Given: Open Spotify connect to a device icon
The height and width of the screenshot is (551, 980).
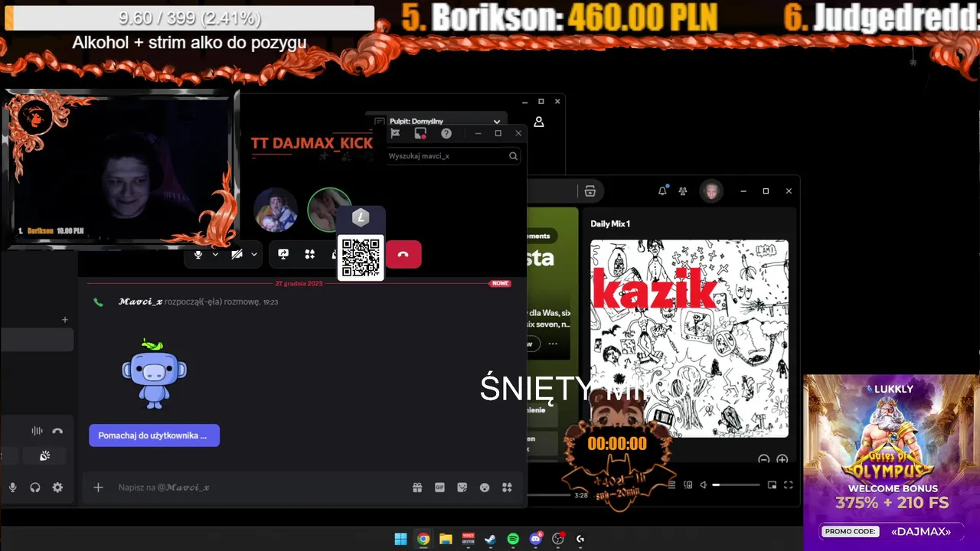Looking at the screenshot, I should click(x=688, y=485).
